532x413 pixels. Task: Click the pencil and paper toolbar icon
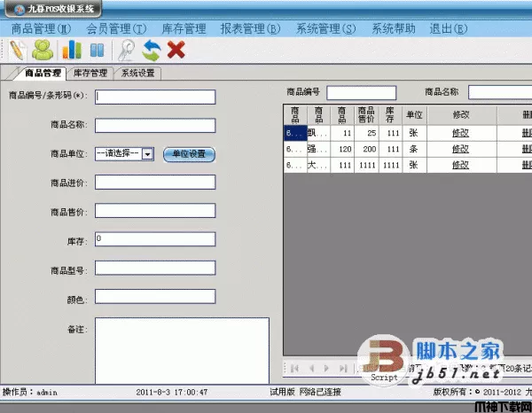click(18, 51)
